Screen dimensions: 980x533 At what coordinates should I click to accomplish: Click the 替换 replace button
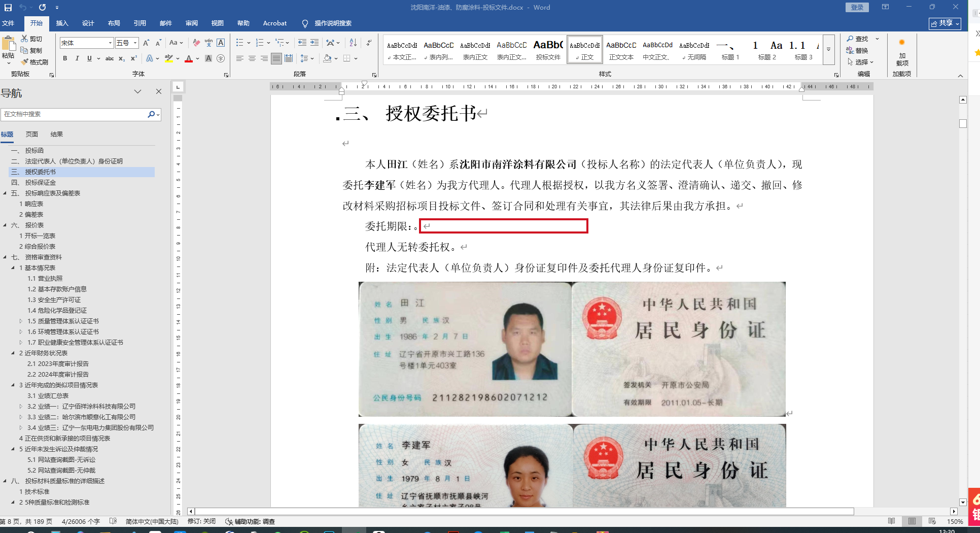[x=858, y=50]
